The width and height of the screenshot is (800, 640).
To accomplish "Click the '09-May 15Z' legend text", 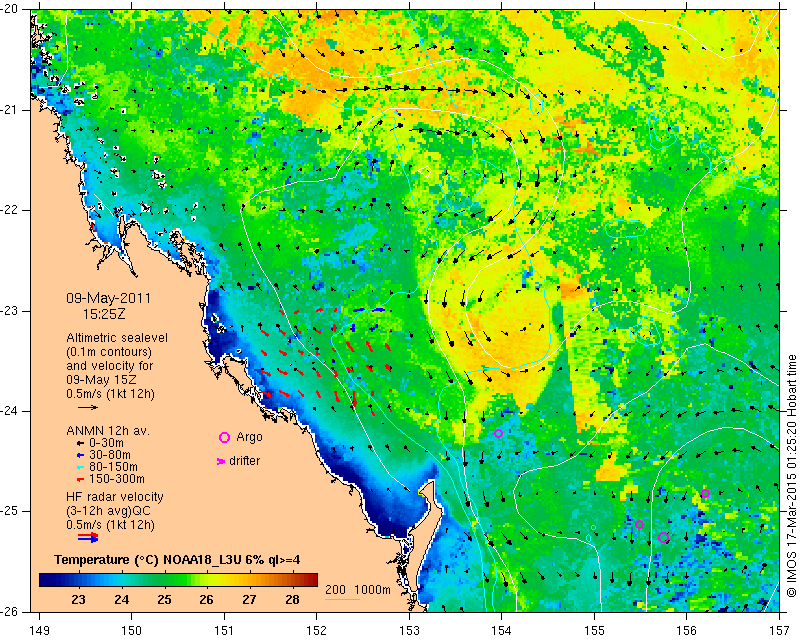I will coord(101,380).
